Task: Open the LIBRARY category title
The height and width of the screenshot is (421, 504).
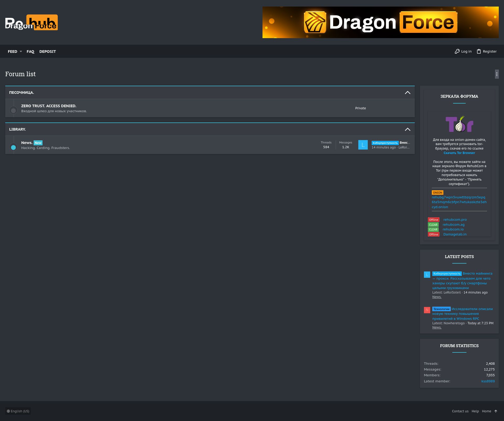Action: click(17, 129)
